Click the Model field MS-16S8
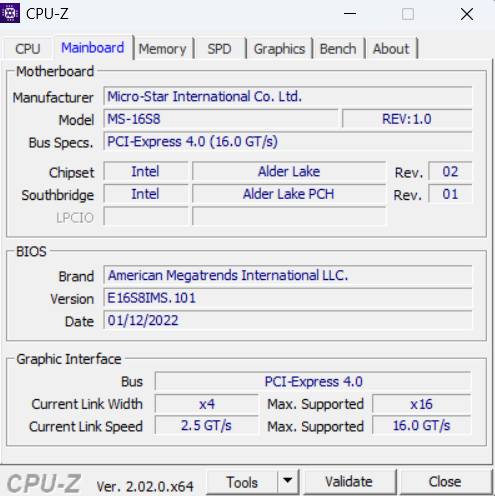 (x=221, y=119)
